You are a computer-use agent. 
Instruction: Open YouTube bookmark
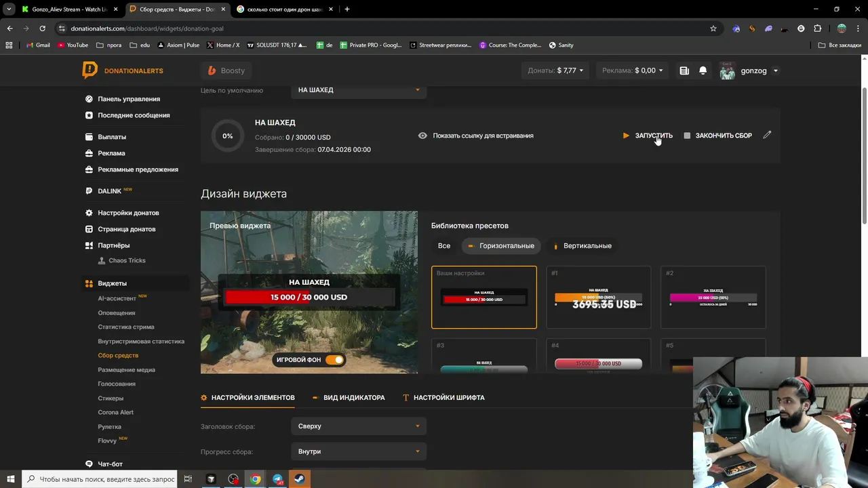[73, 45]
